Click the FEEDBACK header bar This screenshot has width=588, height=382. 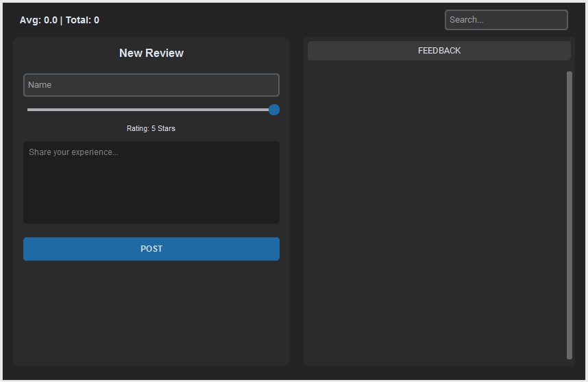pos(439,51)
